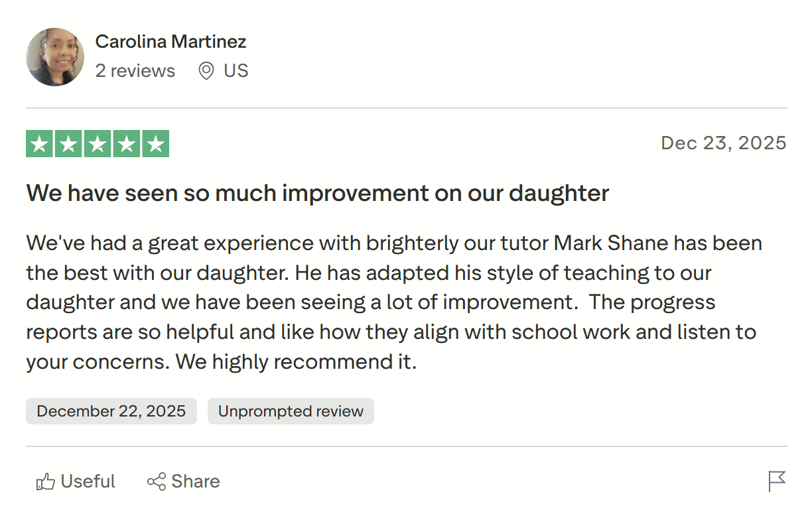Screen dimensions: 812x514
Task: Click the first green rating star
Action: [x=40, y=144]
